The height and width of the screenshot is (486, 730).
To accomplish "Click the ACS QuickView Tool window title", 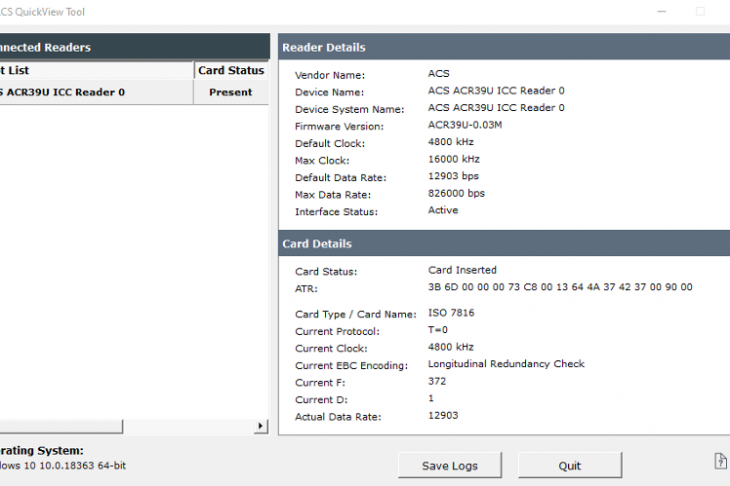I will point(42,12).
